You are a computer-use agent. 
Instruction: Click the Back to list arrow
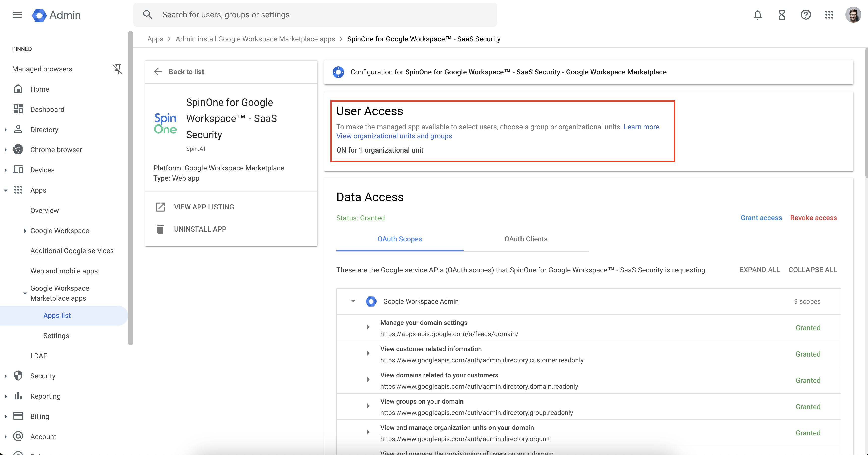(158, 72)
